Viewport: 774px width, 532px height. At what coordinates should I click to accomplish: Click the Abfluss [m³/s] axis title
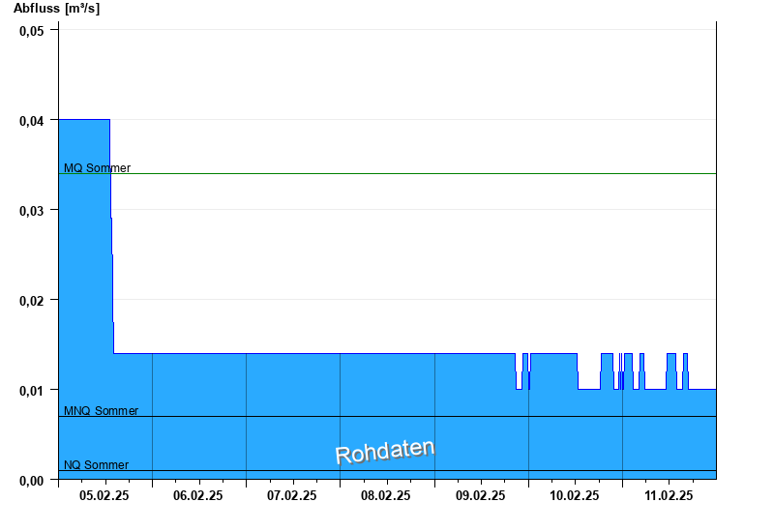56,9
